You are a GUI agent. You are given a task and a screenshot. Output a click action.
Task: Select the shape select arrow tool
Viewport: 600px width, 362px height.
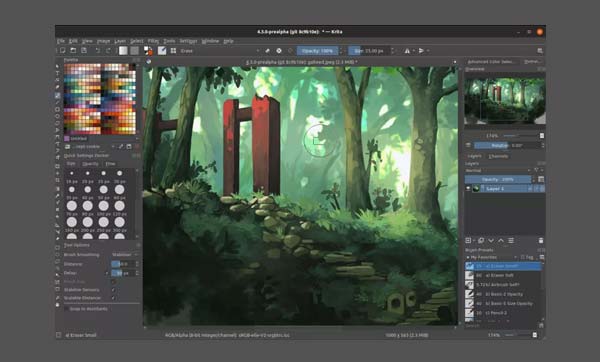coord(57,66)
